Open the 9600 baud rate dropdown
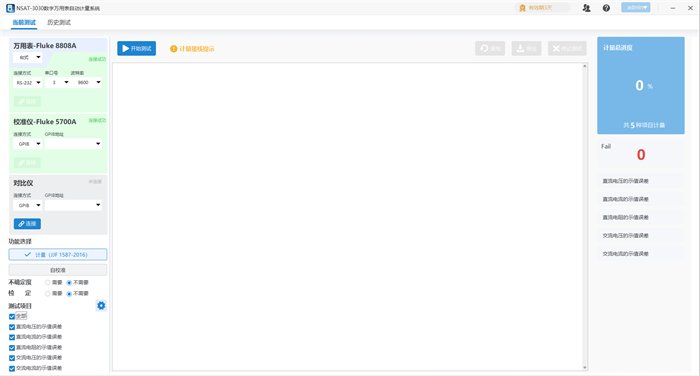The height and width of the screenshot is (376, 700). [x=88, y=83]
